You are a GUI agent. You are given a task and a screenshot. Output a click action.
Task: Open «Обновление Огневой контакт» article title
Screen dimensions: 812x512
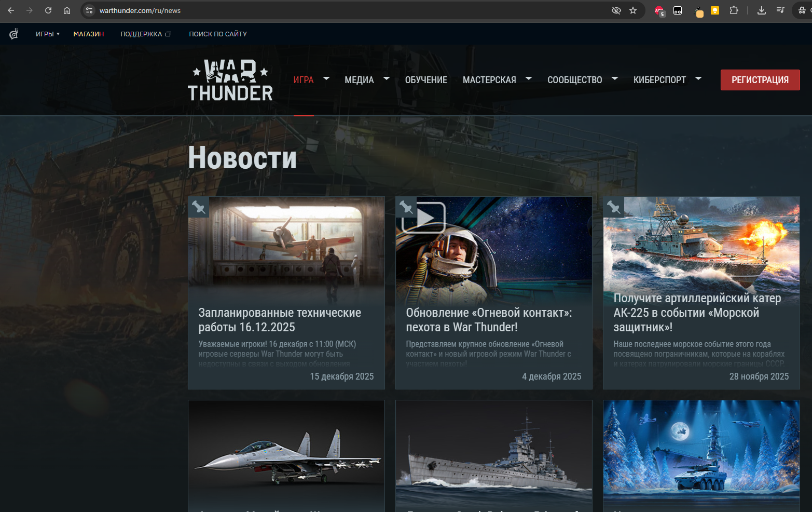(489, 320)
